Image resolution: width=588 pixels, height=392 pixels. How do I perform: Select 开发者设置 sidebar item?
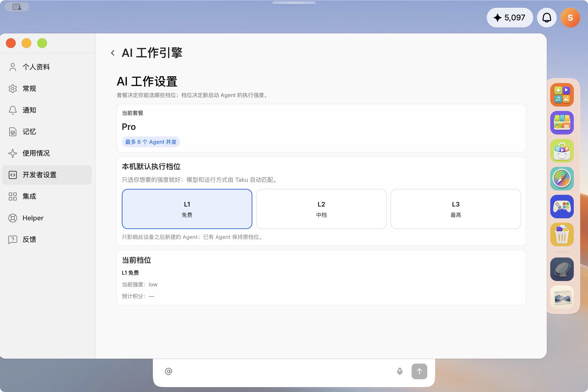(47, 175)
